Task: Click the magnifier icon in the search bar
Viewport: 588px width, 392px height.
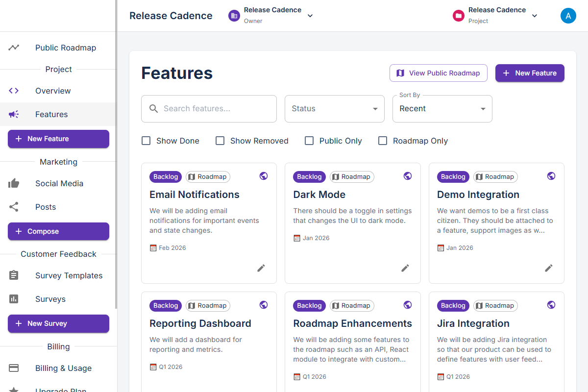Action: [154, 108]
